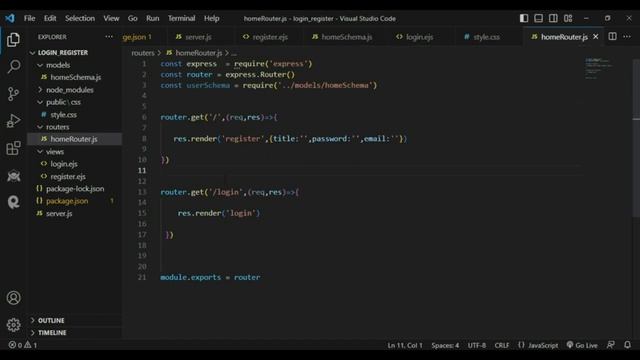Open the File menu
640x360 pixels.
click(x=29, y=18)
